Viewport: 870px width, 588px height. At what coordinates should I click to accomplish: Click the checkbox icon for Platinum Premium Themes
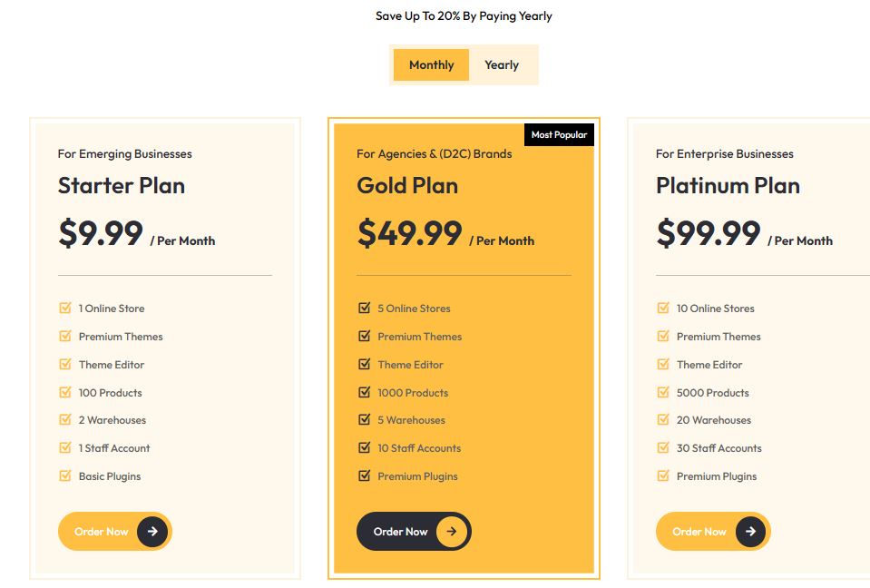[x=663, y=337]
